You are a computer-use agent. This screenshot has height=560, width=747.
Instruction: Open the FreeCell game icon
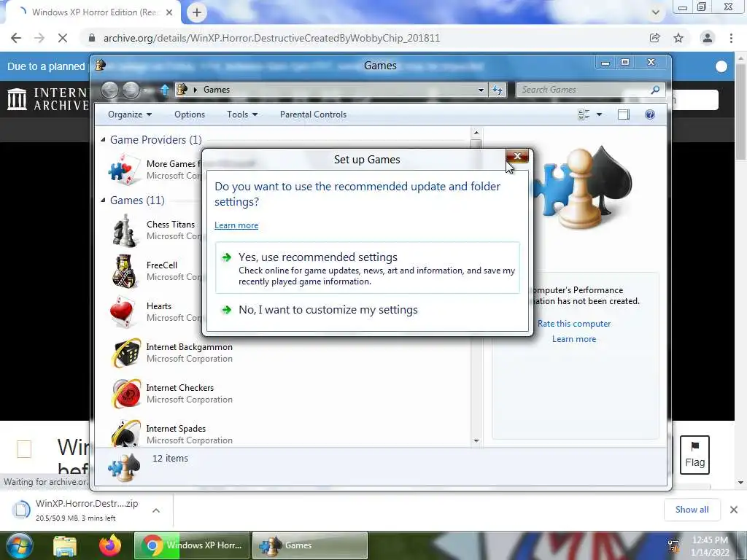click(x=124, y=271)
